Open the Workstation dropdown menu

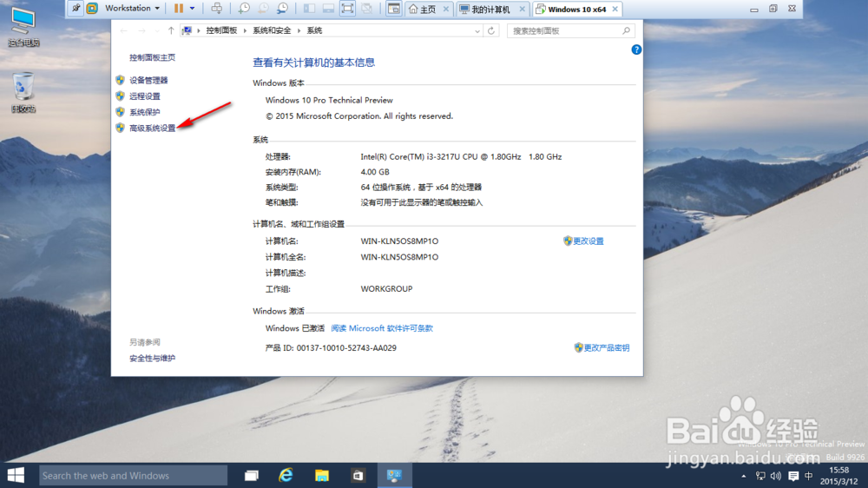click(x=132, y=9)
